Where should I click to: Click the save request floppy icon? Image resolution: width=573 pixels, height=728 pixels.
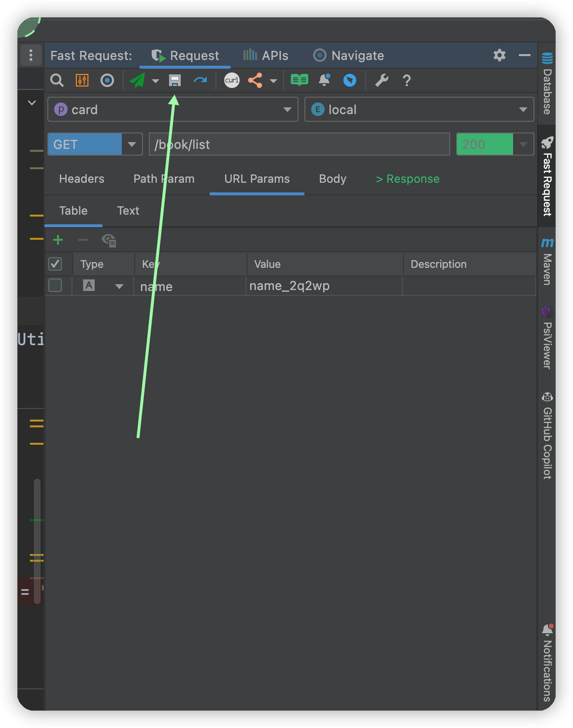(x=175, y=80)
